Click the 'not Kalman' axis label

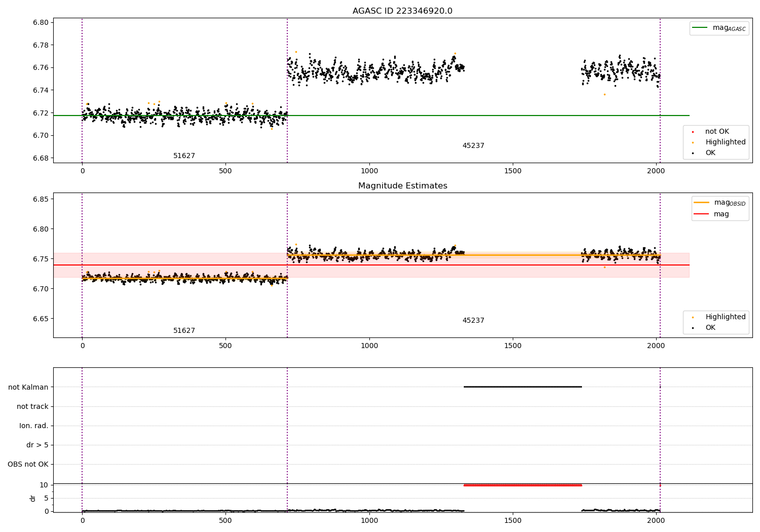pos(28,387)
